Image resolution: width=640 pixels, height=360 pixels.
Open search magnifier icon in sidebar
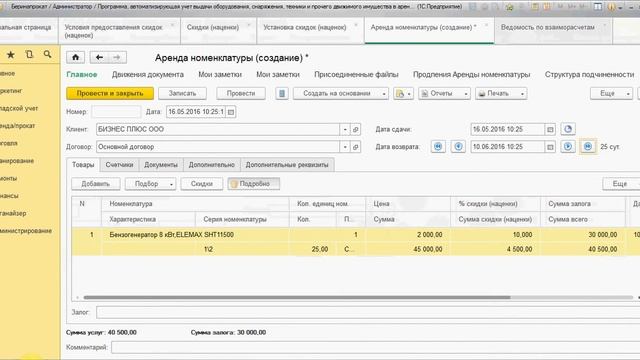47,54
